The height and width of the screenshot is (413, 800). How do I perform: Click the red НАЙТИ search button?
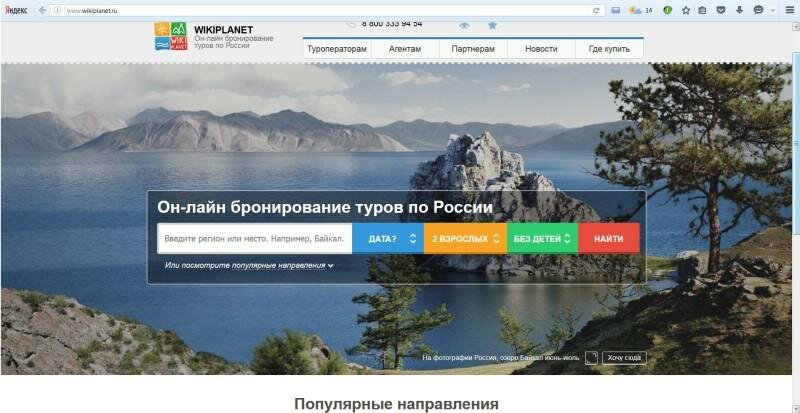tap(609, 238)
